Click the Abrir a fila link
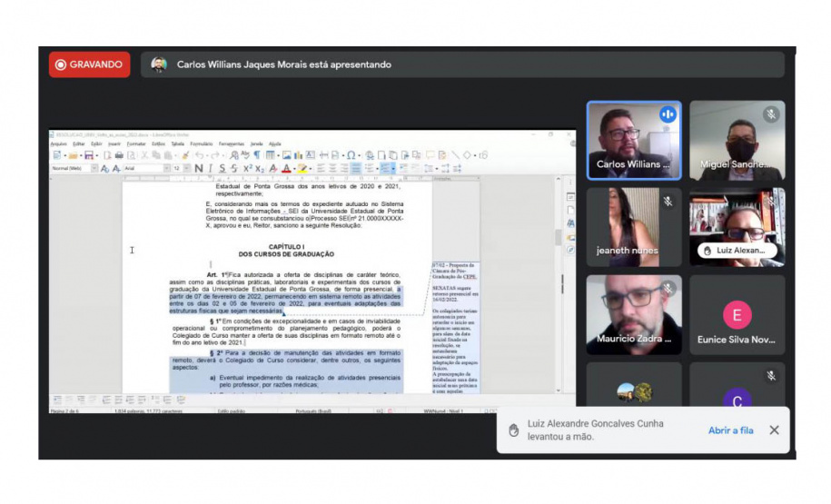 pos(731,430)
